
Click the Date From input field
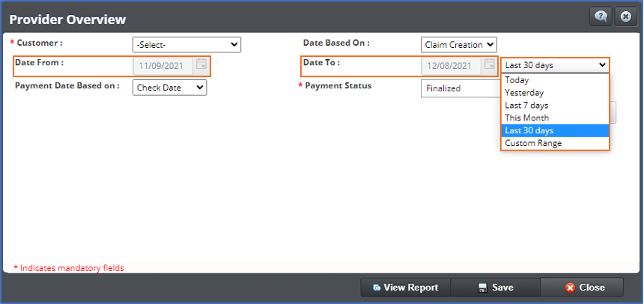[x=162, y=66]
